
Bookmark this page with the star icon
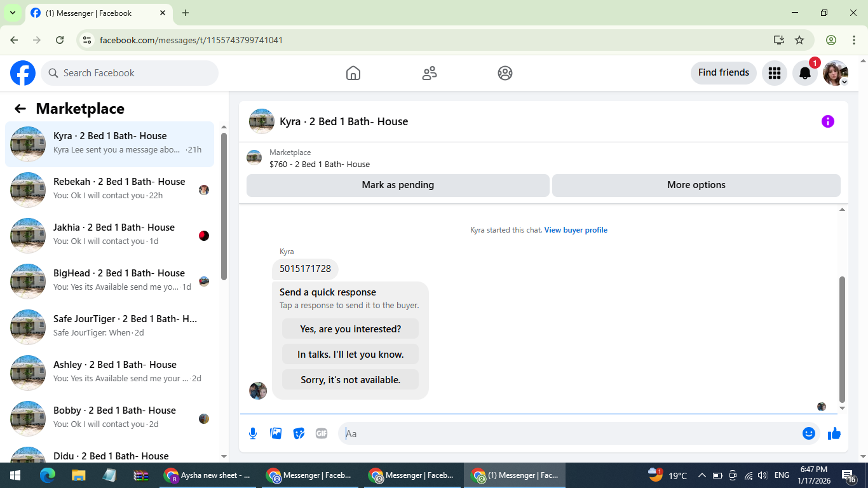(x=799, y=40)
